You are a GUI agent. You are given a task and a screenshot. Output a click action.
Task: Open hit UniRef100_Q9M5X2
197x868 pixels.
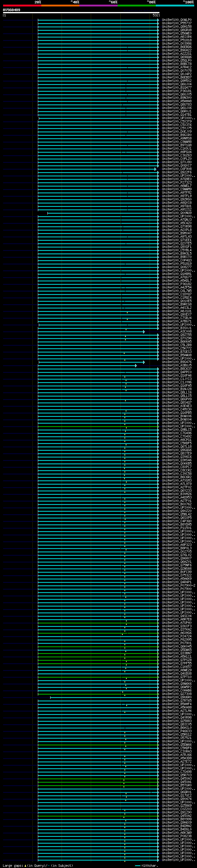[176, 81]
